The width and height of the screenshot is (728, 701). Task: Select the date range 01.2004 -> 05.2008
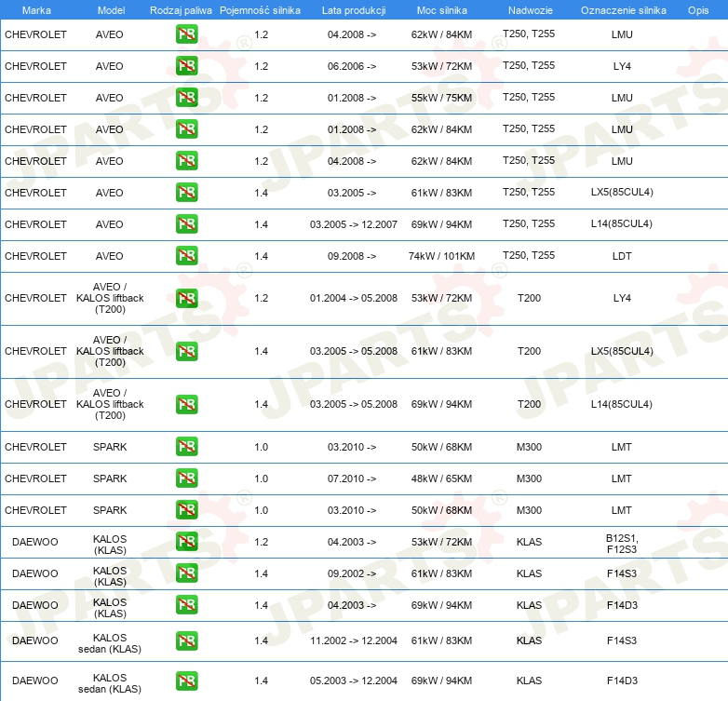354,298
